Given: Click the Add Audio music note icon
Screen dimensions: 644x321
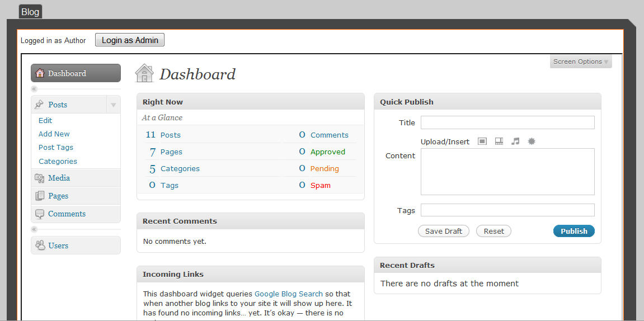Looking at the screenshot, I should [x=515, y=141].
